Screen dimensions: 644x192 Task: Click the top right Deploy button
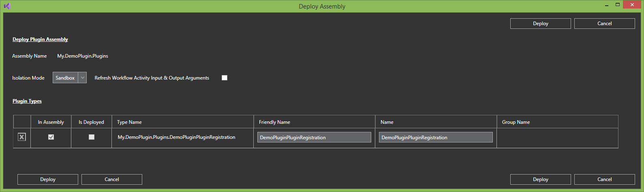(x=540, y=24)
